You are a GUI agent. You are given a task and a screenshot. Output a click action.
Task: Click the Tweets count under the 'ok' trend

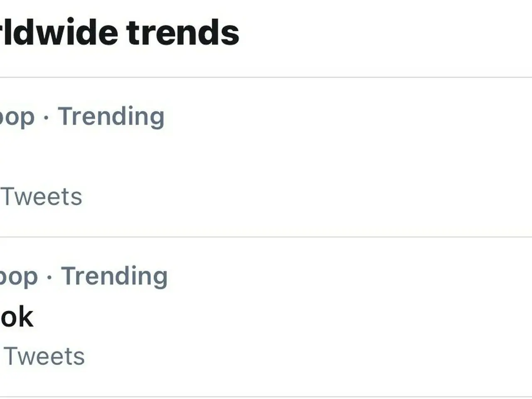[43, 356]
